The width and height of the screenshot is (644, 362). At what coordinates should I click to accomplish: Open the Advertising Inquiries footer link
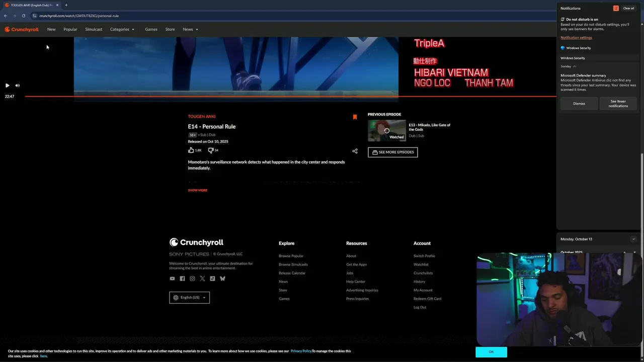pos(362,290)
